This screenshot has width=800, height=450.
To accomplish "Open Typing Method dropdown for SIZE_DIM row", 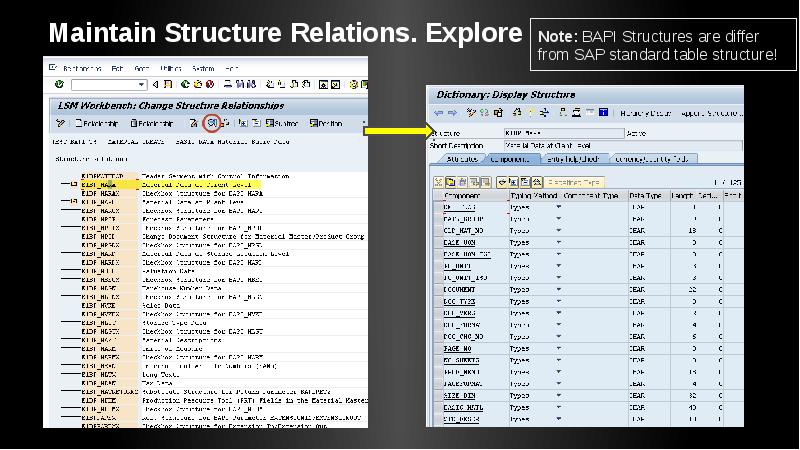I will (559, 395).
